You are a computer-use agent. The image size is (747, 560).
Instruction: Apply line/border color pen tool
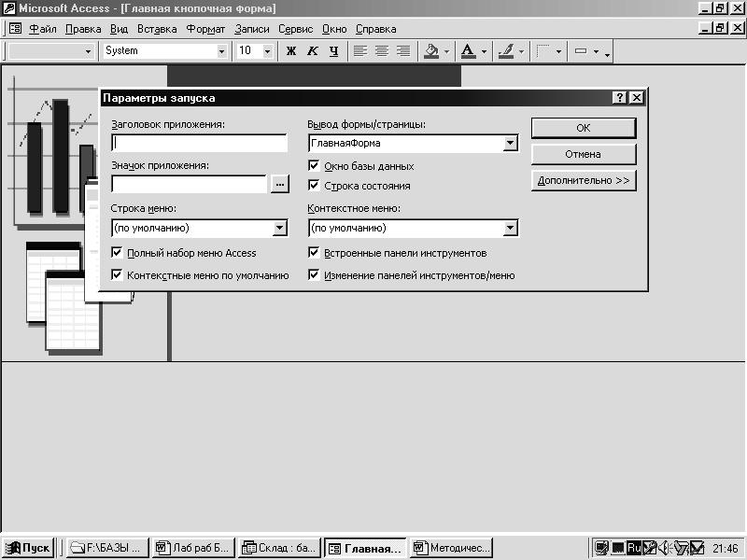pos(506,51)
